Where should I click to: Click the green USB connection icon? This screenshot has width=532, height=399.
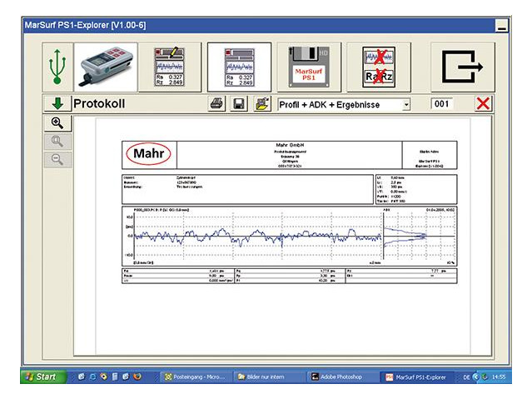coord(57,67)
